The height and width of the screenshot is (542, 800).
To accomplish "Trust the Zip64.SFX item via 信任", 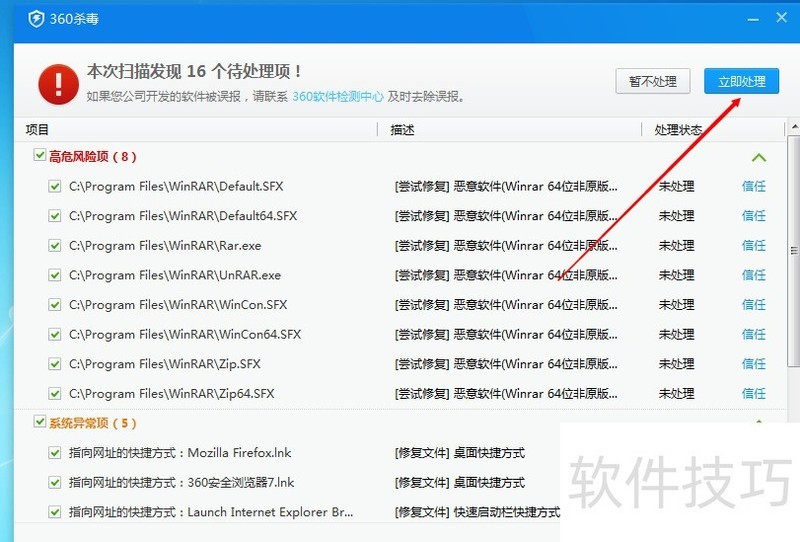I will click(754, 393).
